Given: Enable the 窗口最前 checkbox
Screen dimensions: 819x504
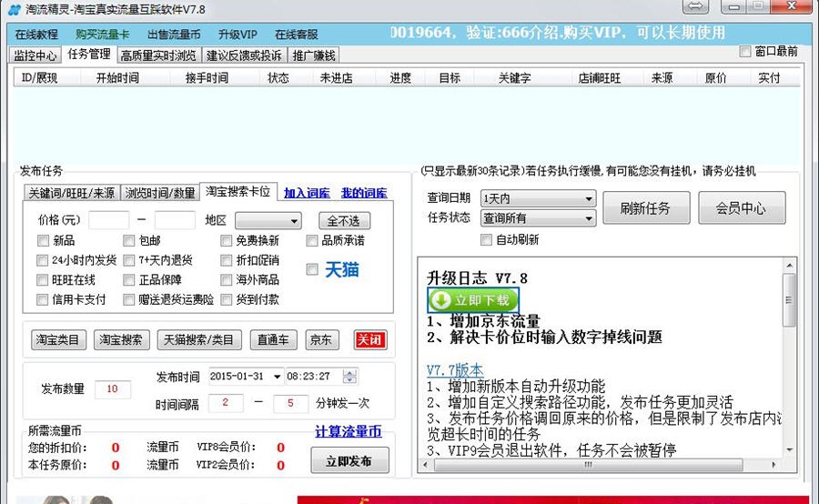Looking at the screenshot, I should pos(744,51).
